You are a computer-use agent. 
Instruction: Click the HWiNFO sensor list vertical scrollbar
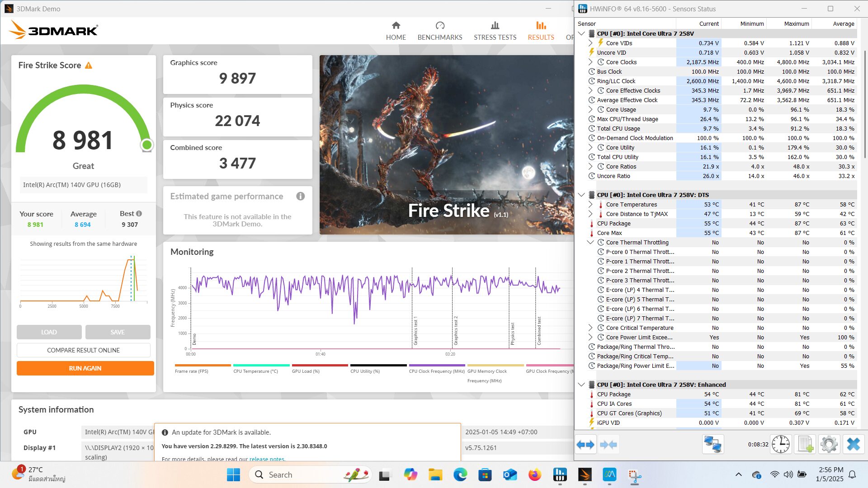click(864, 104)
